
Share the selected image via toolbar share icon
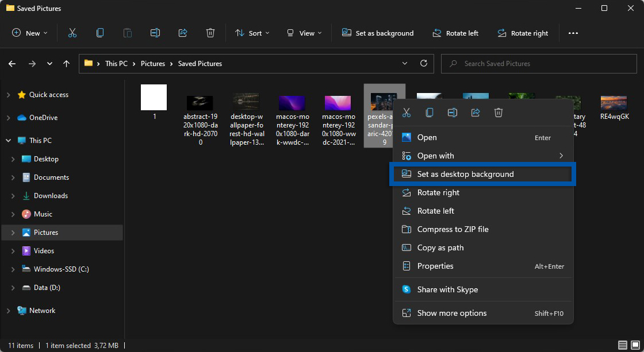183,33
